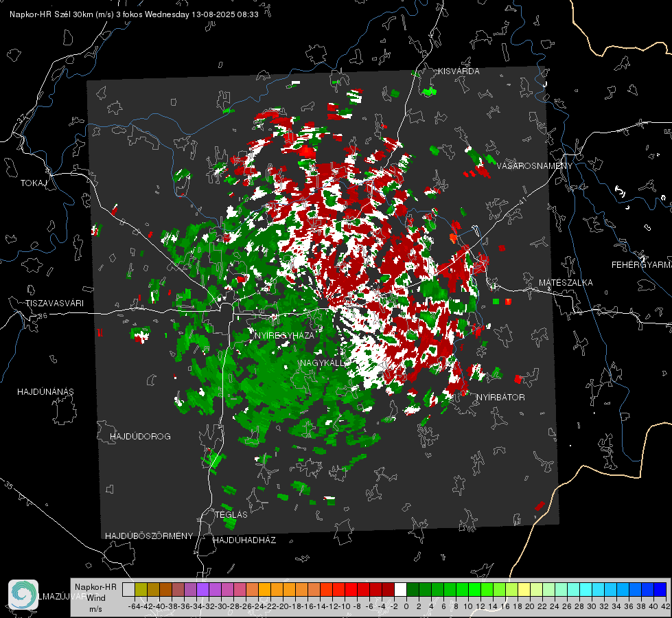This screenshot has height=618, width=672.
Task: Click the legend value 10
Action: click(468, 606)
